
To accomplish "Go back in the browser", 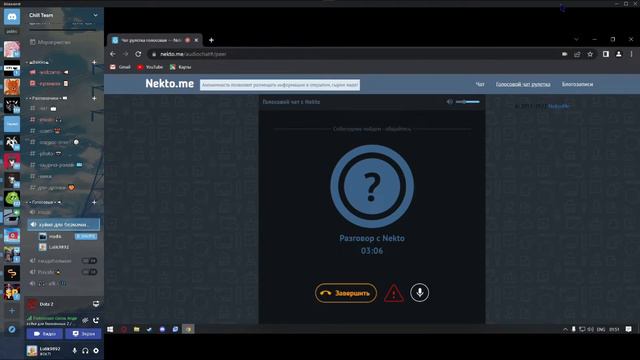I will click(113, 54).
